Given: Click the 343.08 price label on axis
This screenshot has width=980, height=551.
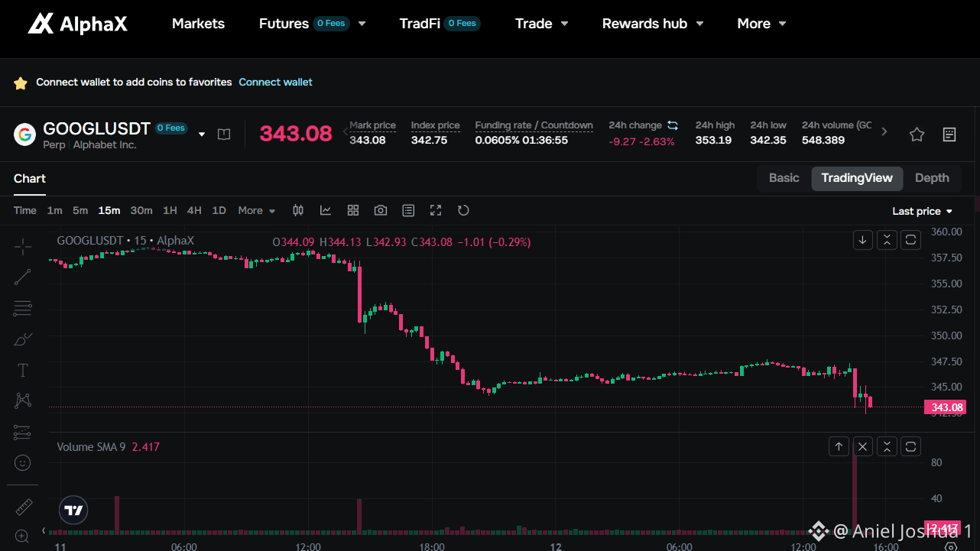Looking at the screenshot, I should click(x=946, y=407).
